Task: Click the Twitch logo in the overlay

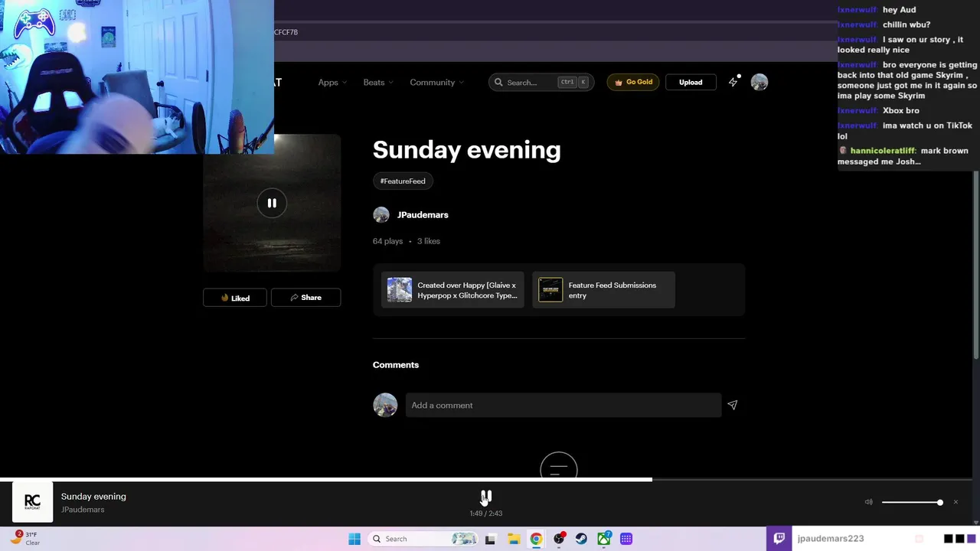Action: coord(779,538)
